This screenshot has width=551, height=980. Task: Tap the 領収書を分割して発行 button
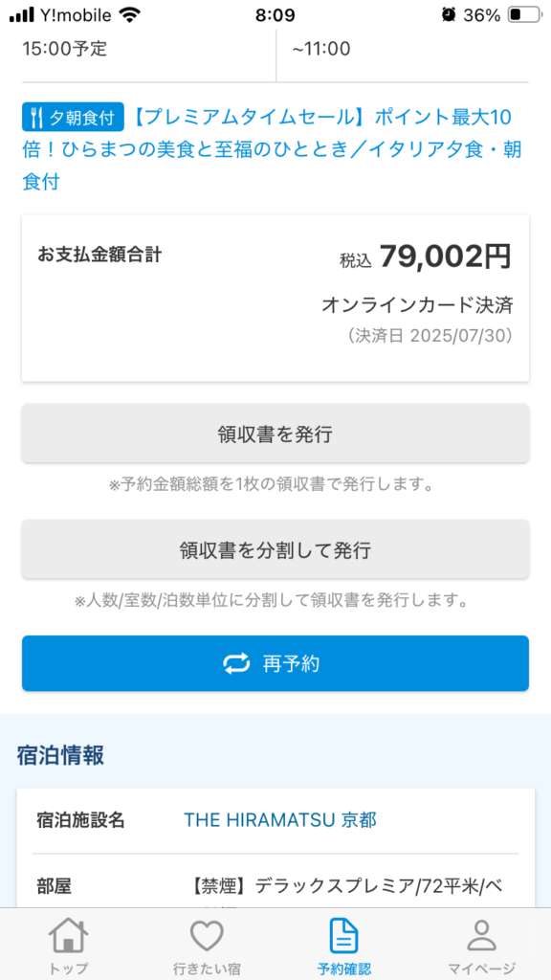275,549
